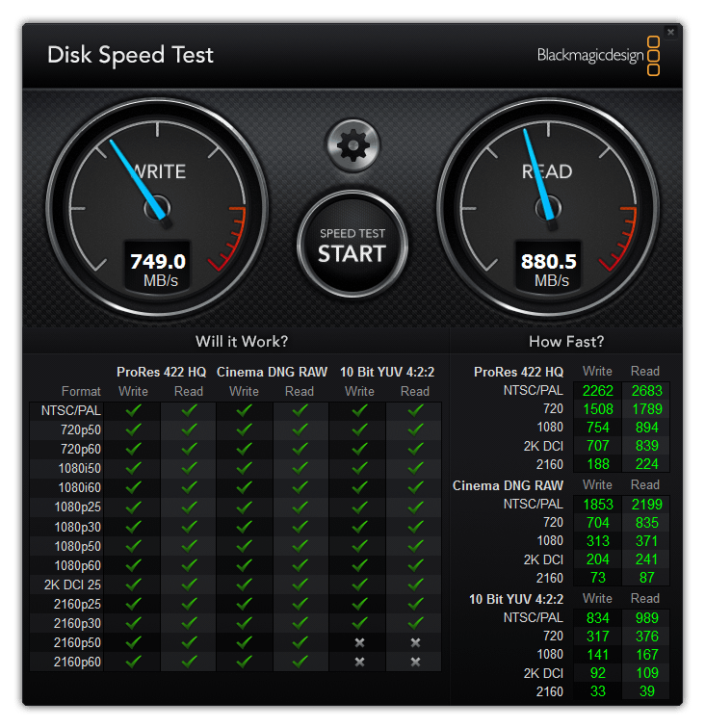Click the 10 Bit YUV read cross for 2160p60
The image size is (705, 728).
(x=415, y=663)
